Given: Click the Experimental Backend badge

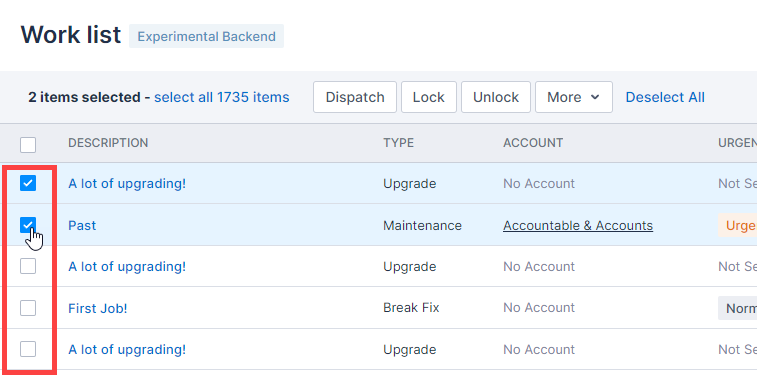Looking at the screenshot, I should [207, 36].
